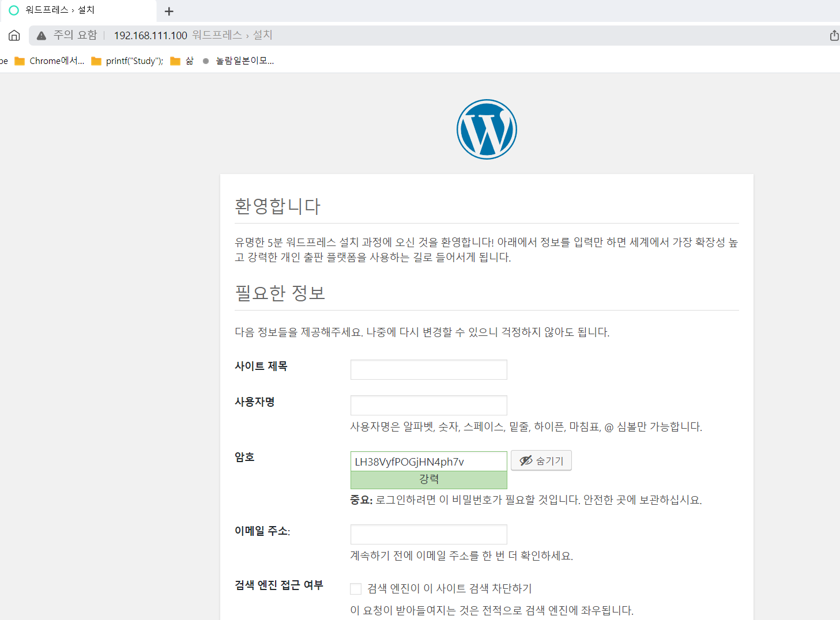840x620 pixels.
Task: Open the '놀람일본이모...' bookmark
Action: point(238,61)
